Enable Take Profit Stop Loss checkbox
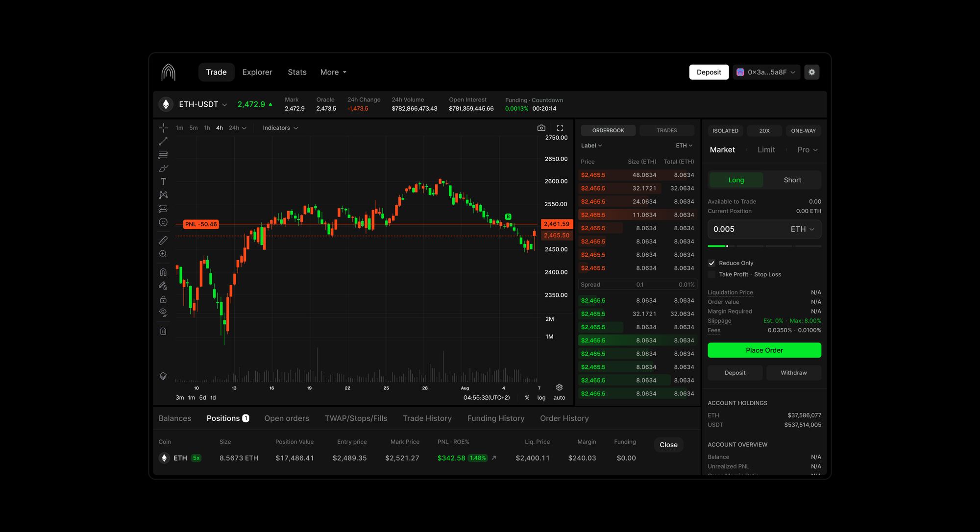This screenshot has height=532, width=980. 711,274
